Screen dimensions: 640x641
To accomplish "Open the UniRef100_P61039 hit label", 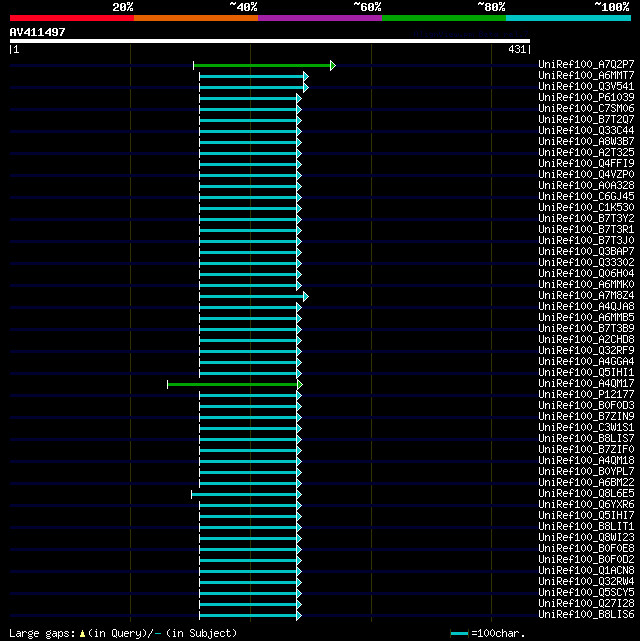I will coord(586,97).
